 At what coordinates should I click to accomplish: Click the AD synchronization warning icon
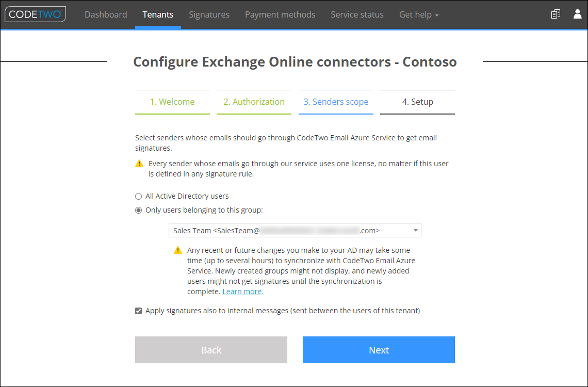178,250
